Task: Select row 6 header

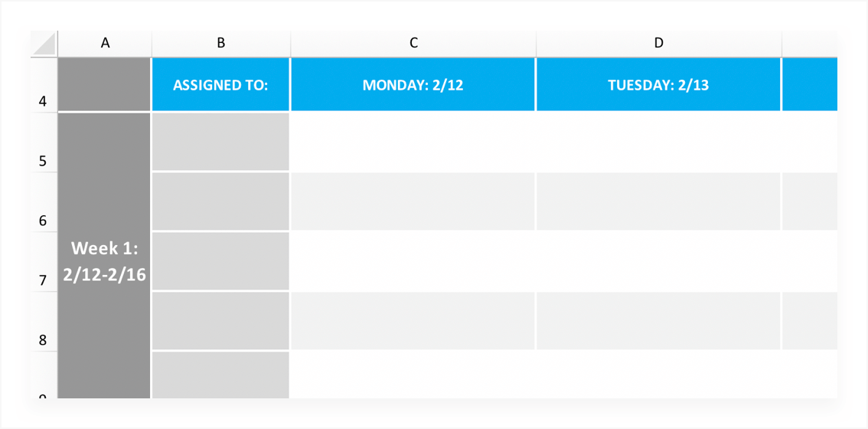Action: [44, 220]
